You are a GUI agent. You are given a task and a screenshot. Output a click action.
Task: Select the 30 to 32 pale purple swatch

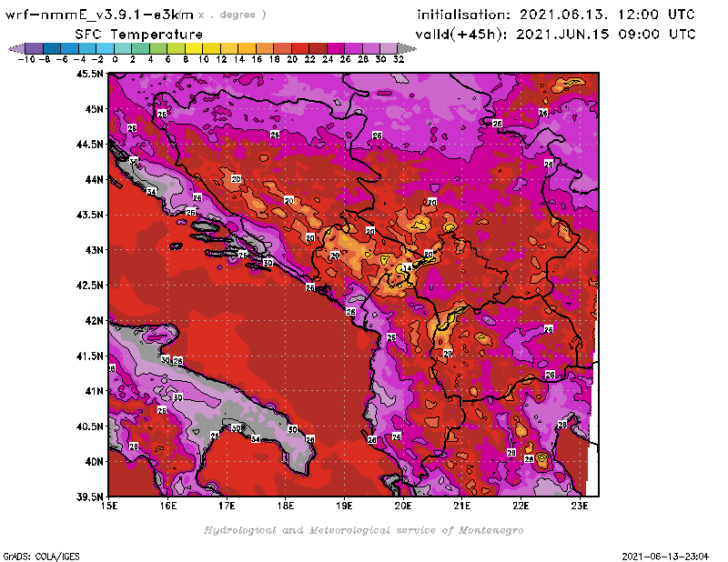(389, 48)
